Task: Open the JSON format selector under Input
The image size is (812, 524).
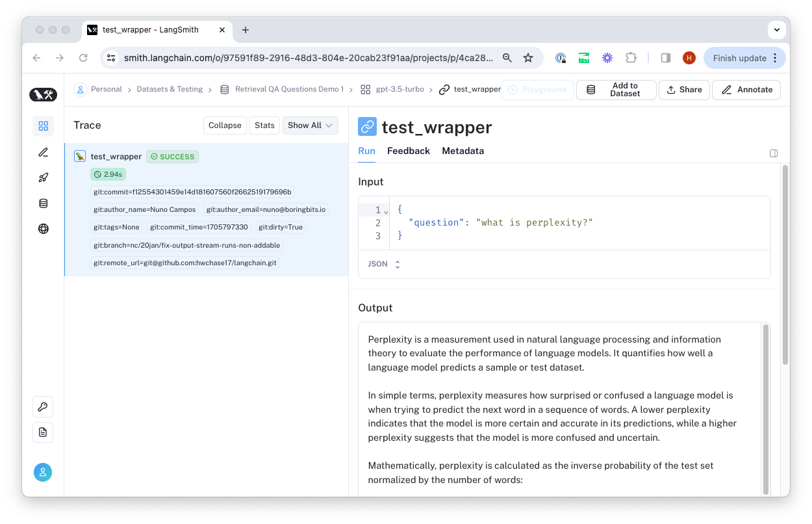Action: (385, 264)
